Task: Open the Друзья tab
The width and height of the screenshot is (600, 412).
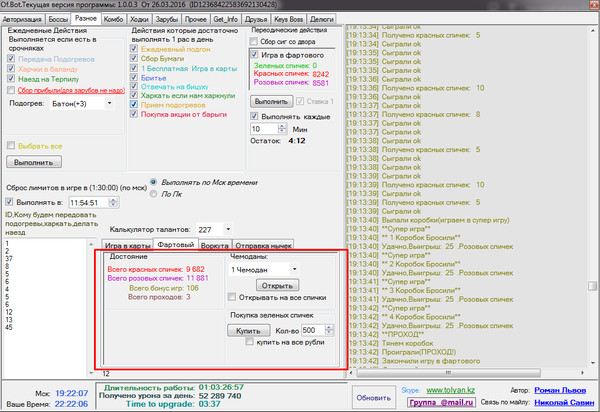Action: point(256,19)
